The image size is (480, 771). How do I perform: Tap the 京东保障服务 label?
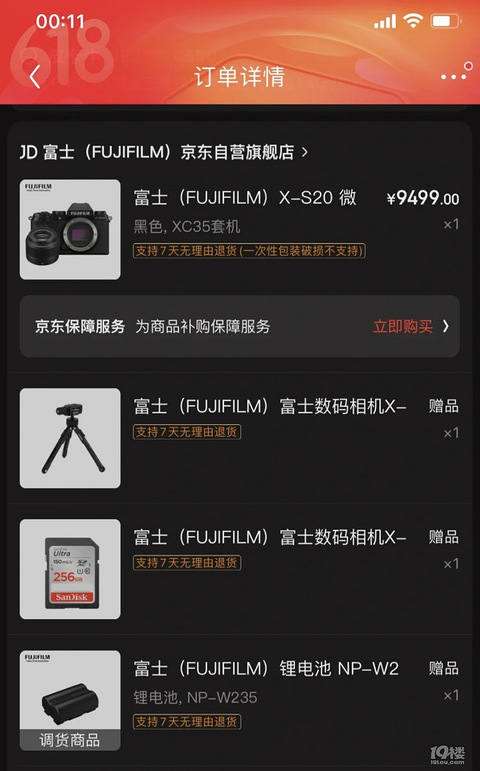(x=80, y=326)
